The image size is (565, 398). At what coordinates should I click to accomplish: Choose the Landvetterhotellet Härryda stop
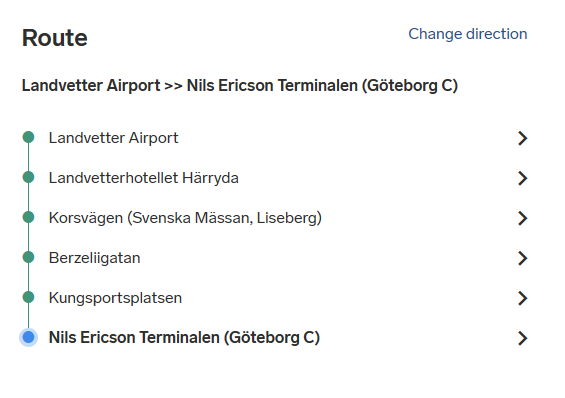click(x=143, y=178)
